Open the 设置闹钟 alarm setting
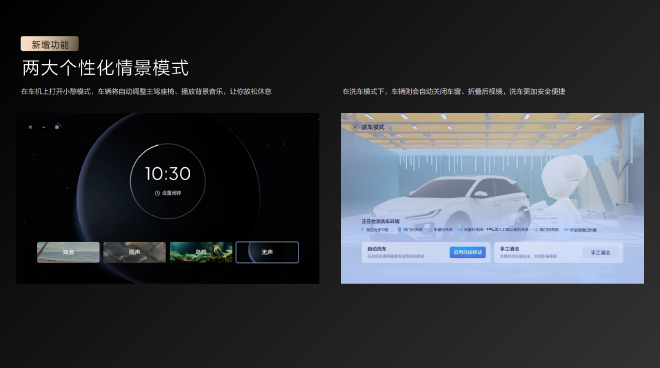Viewport: 660px width, 368px height. pyautogui.click(x=168, y=193)
